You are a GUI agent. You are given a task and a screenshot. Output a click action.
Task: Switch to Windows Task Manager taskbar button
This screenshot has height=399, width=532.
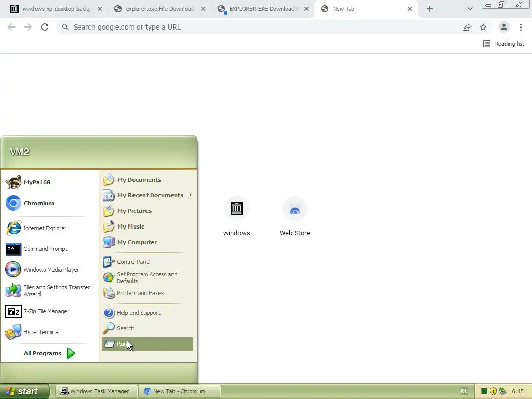pyautogui.click(x=96, y=391)
